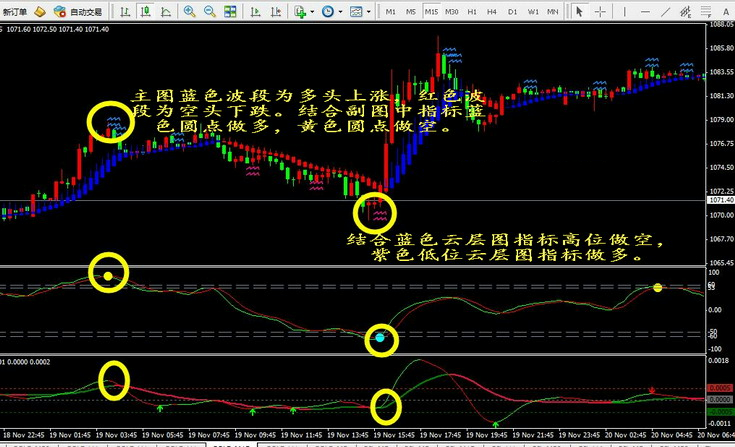Pick the trendline drawing tool

click(665, 12)
